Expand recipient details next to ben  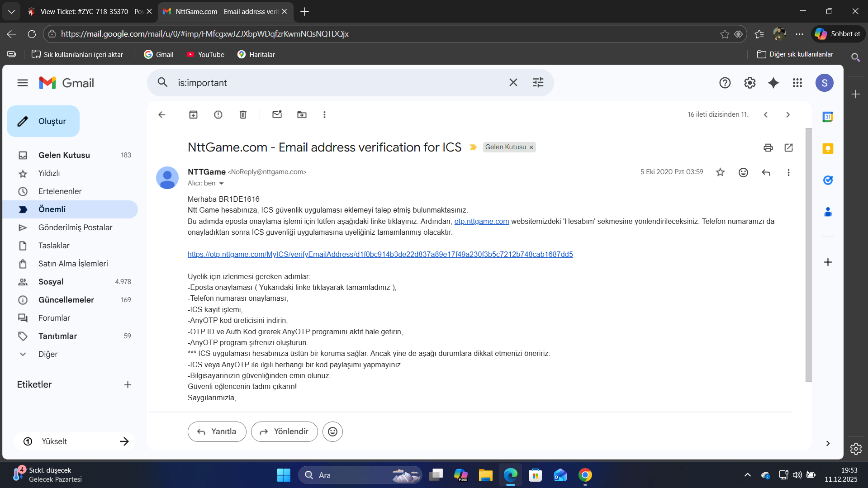221,184
